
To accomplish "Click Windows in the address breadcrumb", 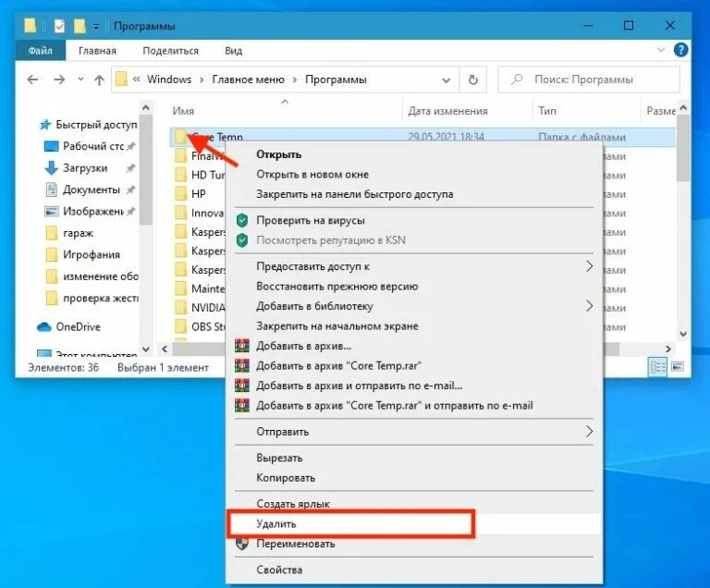I will (x=169, y=80).
